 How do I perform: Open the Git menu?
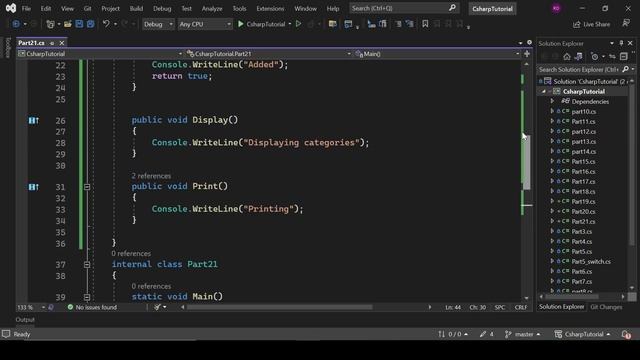click(87, 8)
